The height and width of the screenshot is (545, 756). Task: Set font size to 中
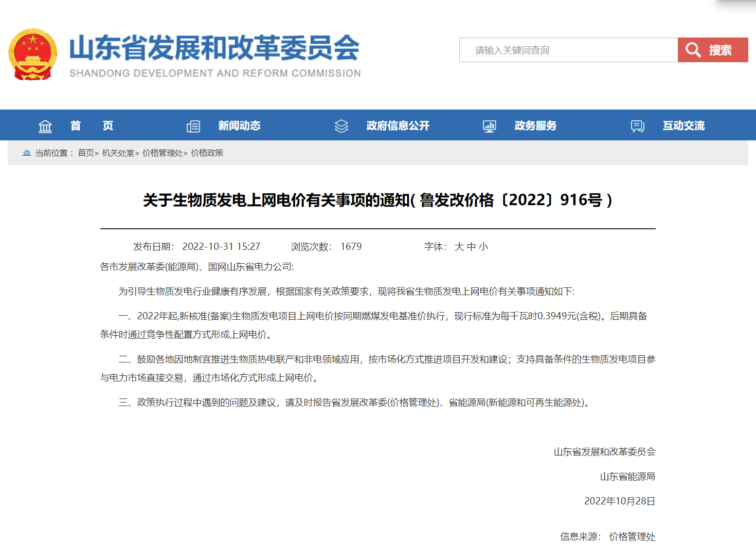pos(472,247)
